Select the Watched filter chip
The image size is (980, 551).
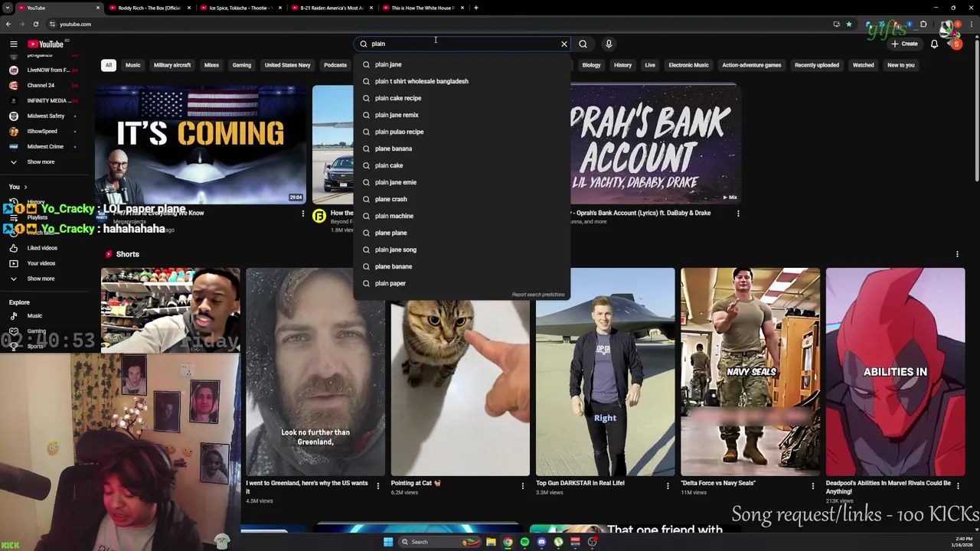point(864,65)
